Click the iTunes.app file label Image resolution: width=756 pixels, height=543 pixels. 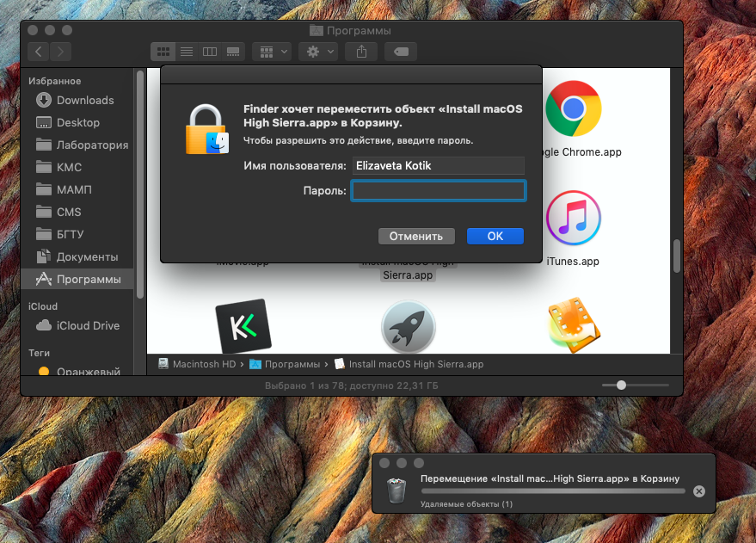click(x=573, y=261)
